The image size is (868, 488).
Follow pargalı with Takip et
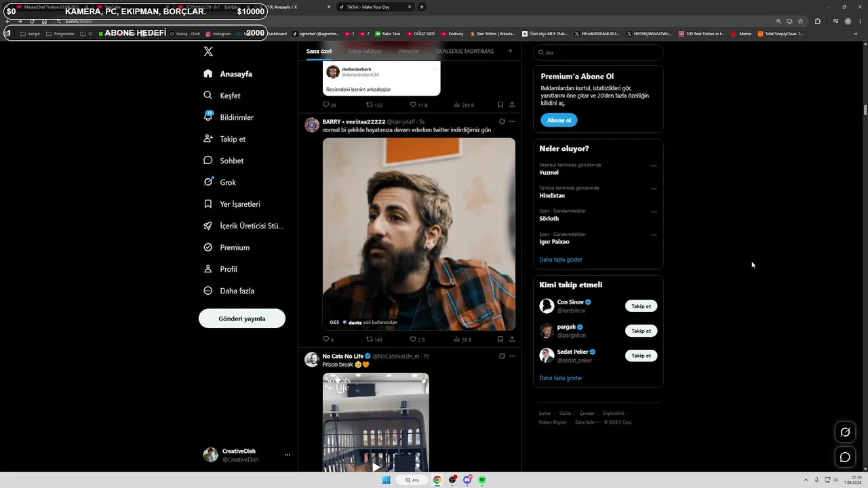click(x=641, y=331)
